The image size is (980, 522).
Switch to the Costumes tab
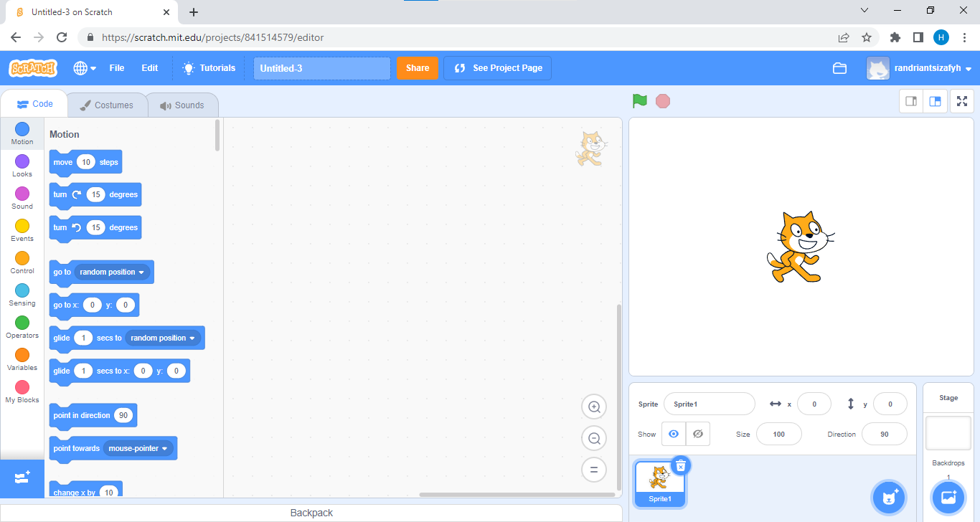pyautogui.click(x=107, y=105)
